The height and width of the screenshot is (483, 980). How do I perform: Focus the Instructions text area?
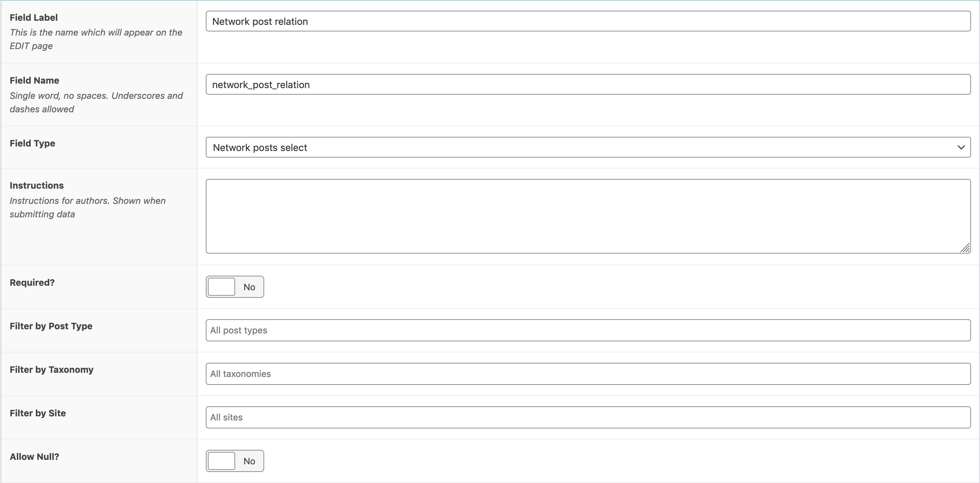(x=588, y=216)
